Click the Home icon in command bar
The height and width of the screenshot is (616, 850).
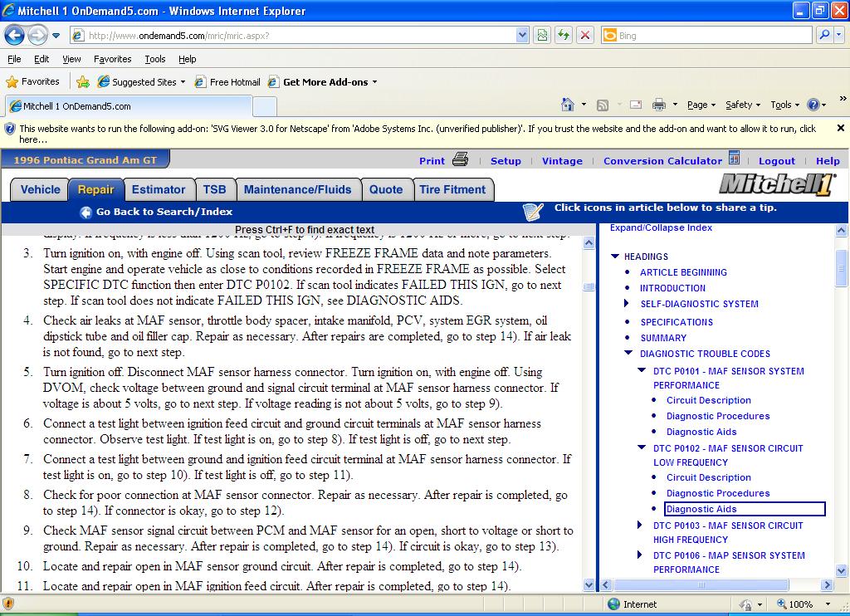pyautogui.click(x=568, y=105)
